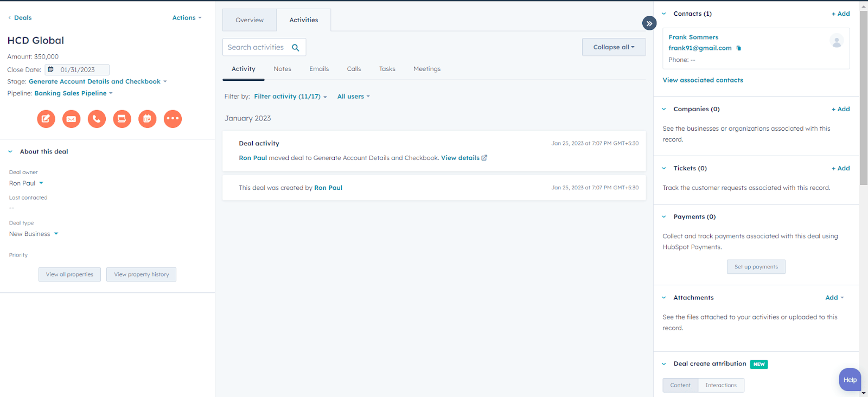
Task: Open the Banking Sales Pipeline dropdown
Action: (74, 93)
